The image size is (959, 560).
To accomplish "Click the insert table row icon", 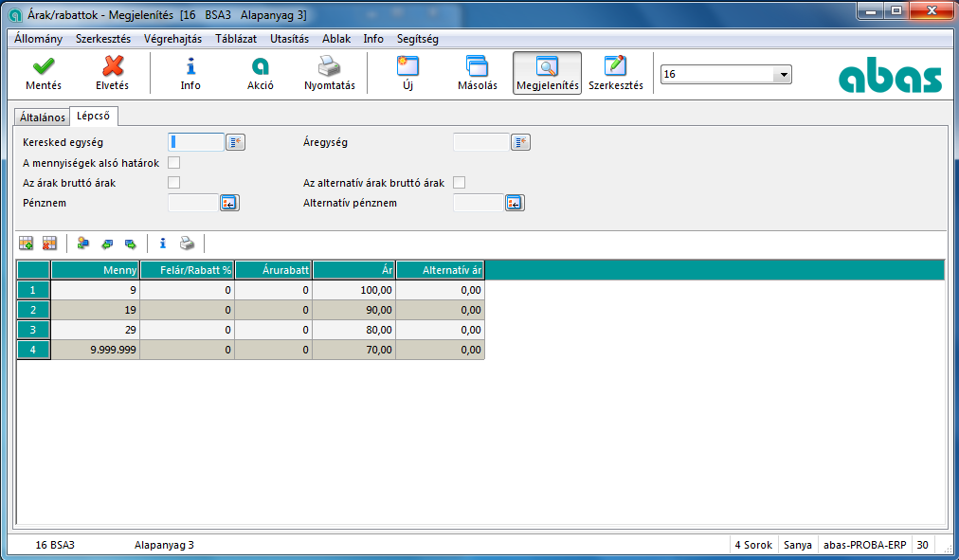I will pos(27,244).
